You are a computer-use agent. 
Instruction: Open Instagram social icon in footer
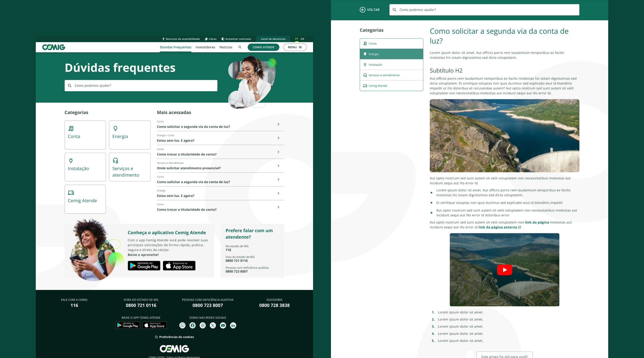[x=203, y=325]
